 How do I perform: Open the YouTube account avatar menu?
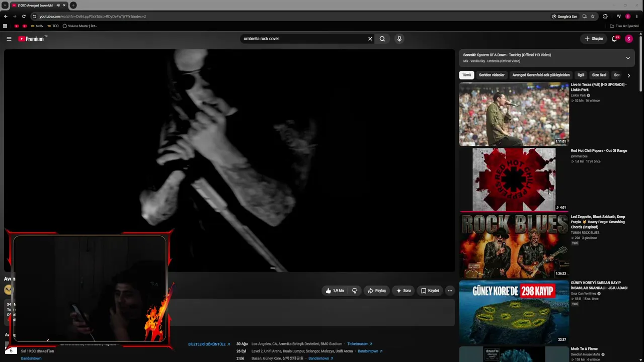(628, 39)
